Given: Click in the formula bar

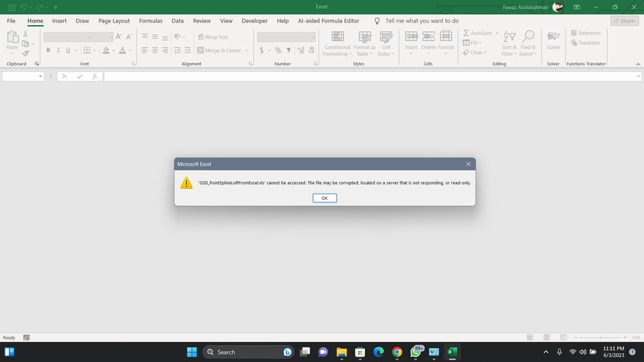Looking at the screenshot, I should click(369, 77).
